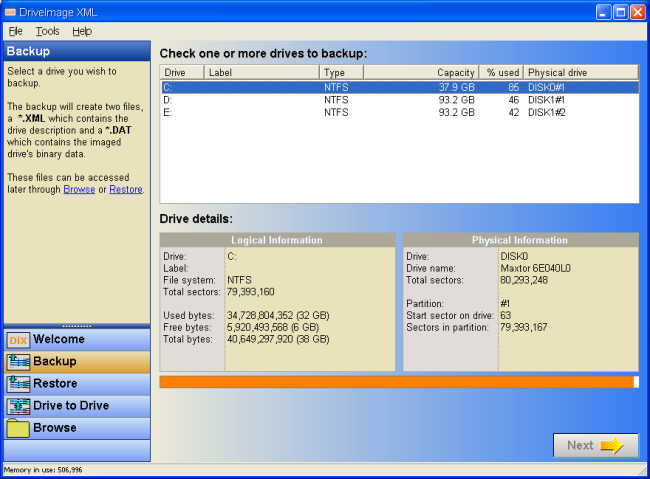Image resolution: width=650 pixels, height=479 pixels.
Task: Open the Welcome section label
Action: [59, 339]
